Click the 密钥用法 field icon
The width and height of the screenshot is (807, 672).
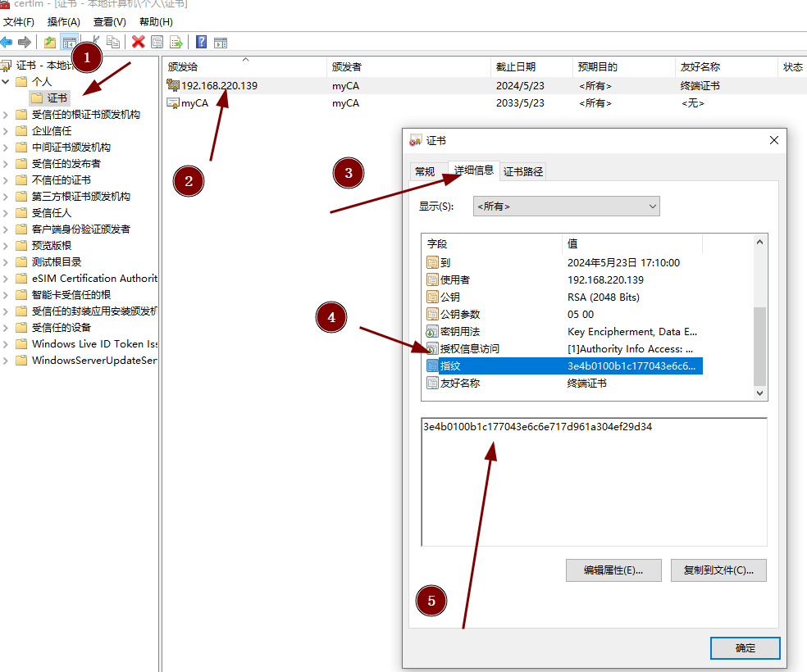(432, 332)
